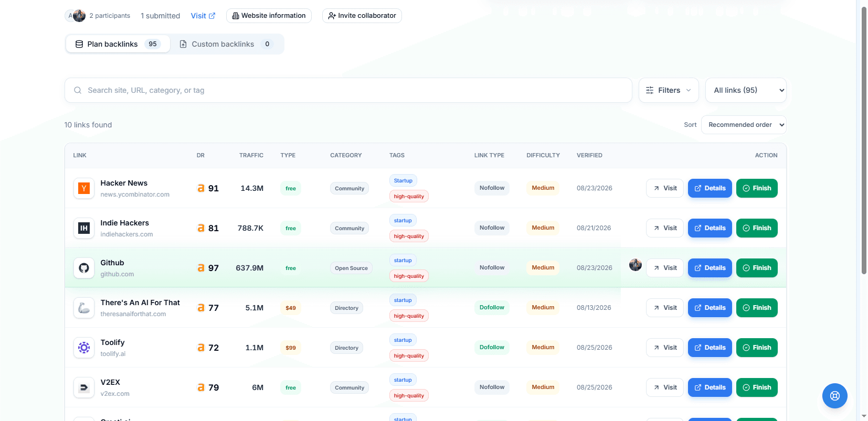Visit the V2EX link
The height and width of the screenshot is (421, 868).
pyautogui.click(x=665, y=387)
